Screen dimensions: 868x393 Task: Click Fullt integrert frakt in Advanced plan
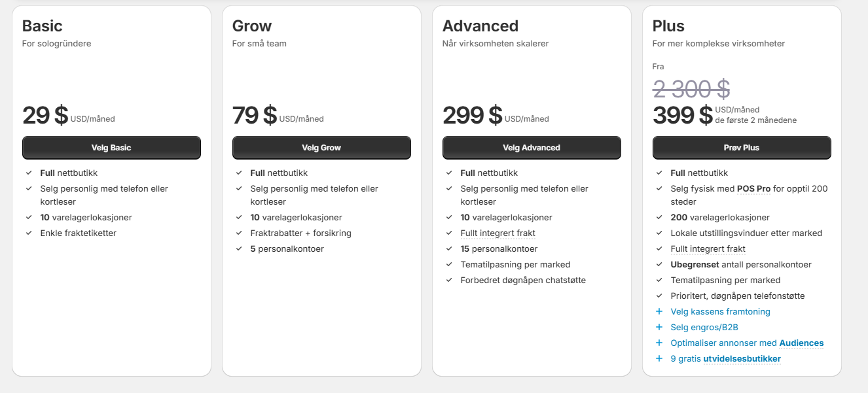coord(497,233)
